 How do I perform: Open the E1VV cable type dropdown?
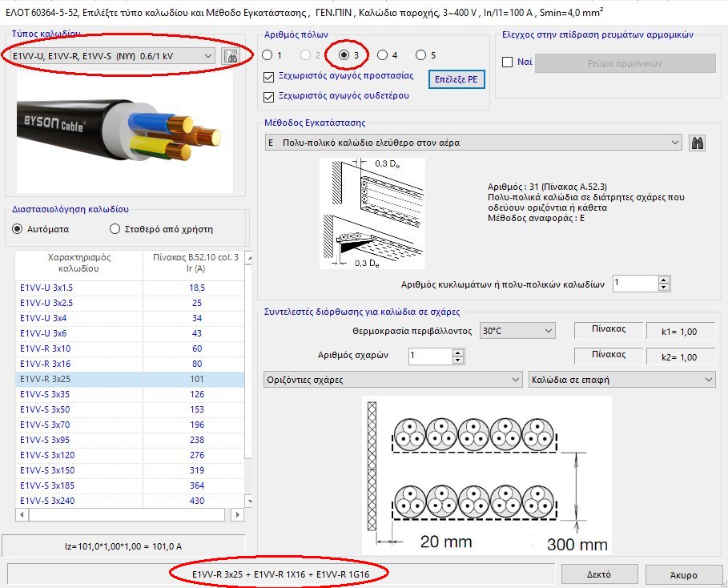pos(112,56)
